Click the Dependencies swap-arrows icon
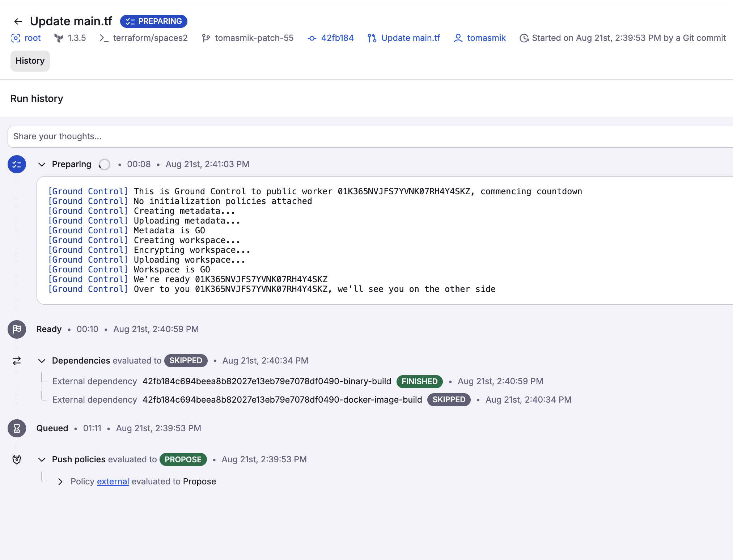This screenshot has width=733, height=560. click(x=17, y=361)
